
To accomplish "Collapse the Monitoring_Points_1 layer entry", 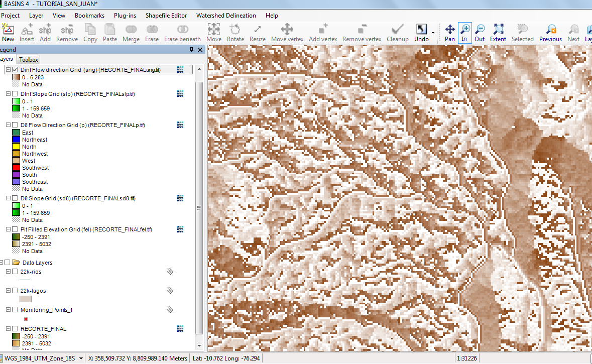I will tap(8, 309).
